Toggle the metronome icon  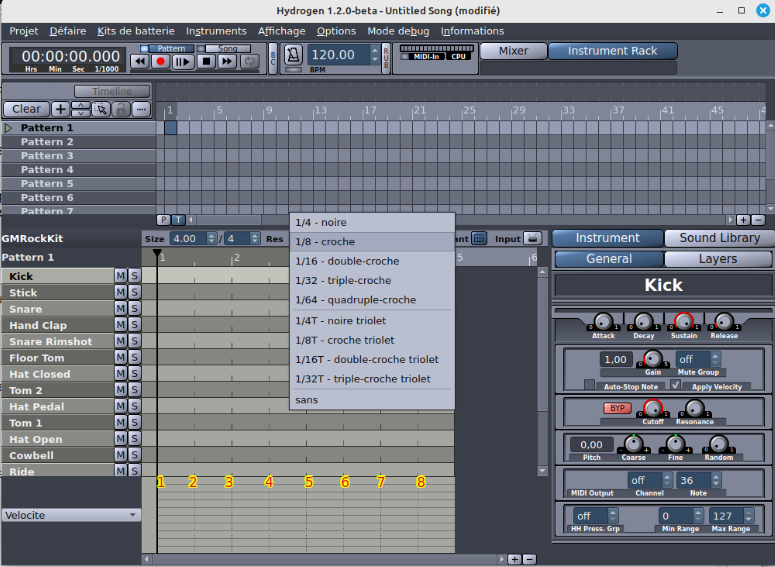pyautogui.click(x=293, y=55)
